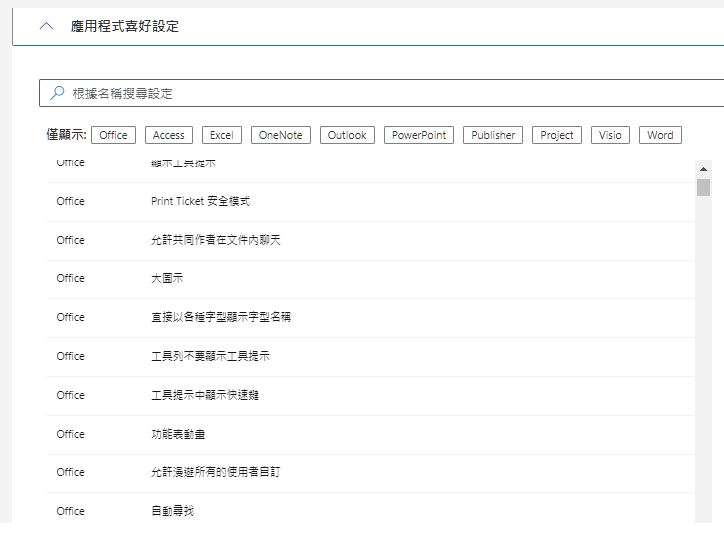
Task: Open the 工具列不要顯示工具提示 setting
Action: (x=210, y=356)
